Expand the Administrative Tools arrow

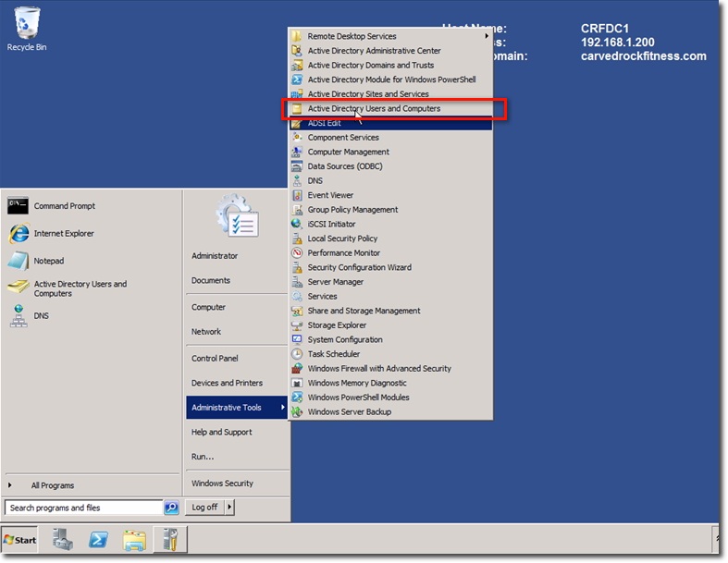click(282, 407)
